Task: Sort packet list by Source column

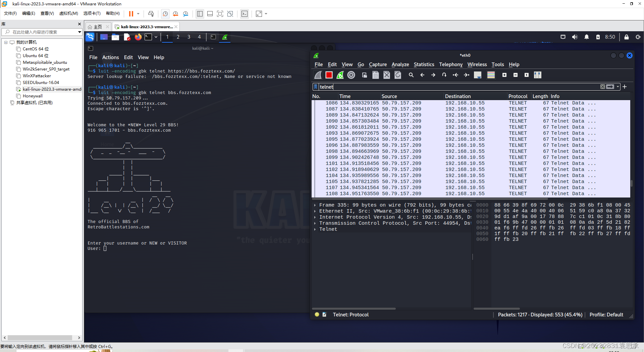Action: [412, 96]
